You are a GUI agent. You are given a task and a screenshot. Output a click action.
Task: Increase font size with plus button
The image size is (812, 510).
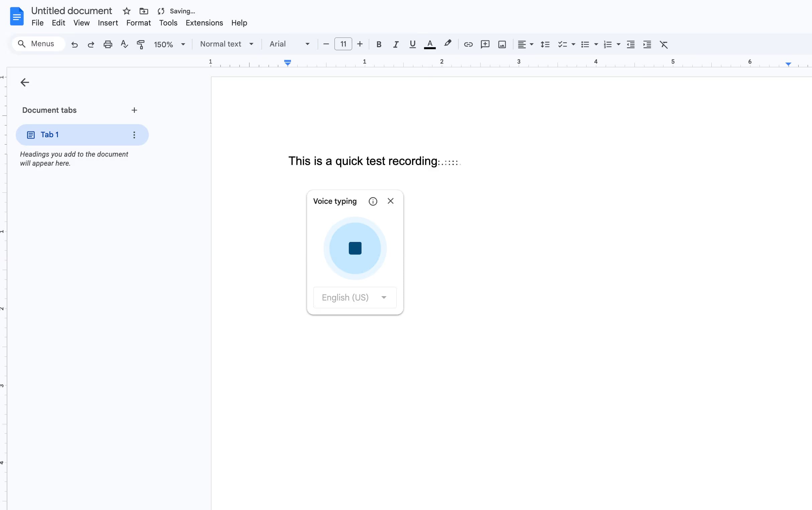click(x=360, y=44)
